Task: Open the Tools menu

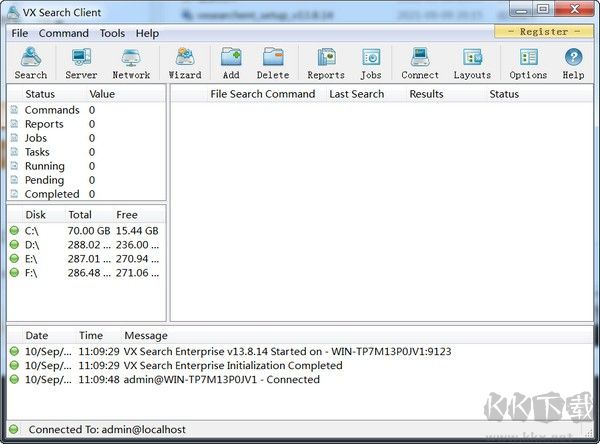Action: pos(112,33)
